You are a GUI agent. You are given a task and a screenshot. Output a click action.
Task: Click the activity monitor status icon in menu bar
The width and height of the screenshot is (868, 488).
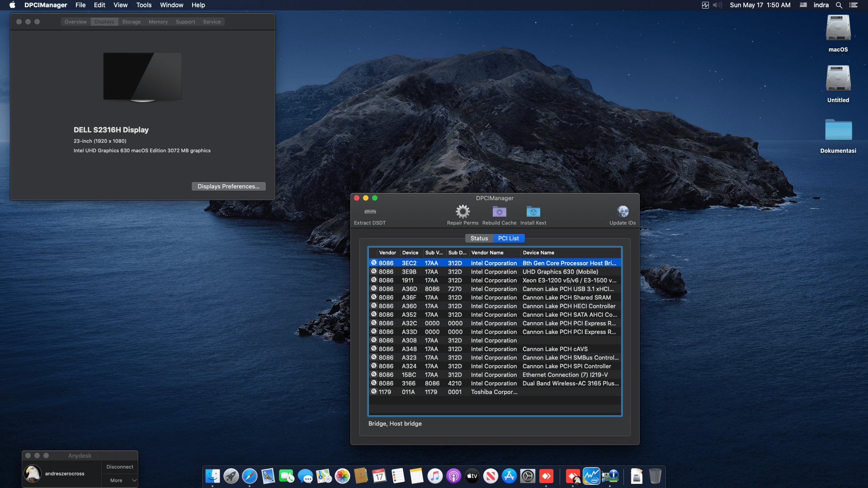click(x=705, y=5)
